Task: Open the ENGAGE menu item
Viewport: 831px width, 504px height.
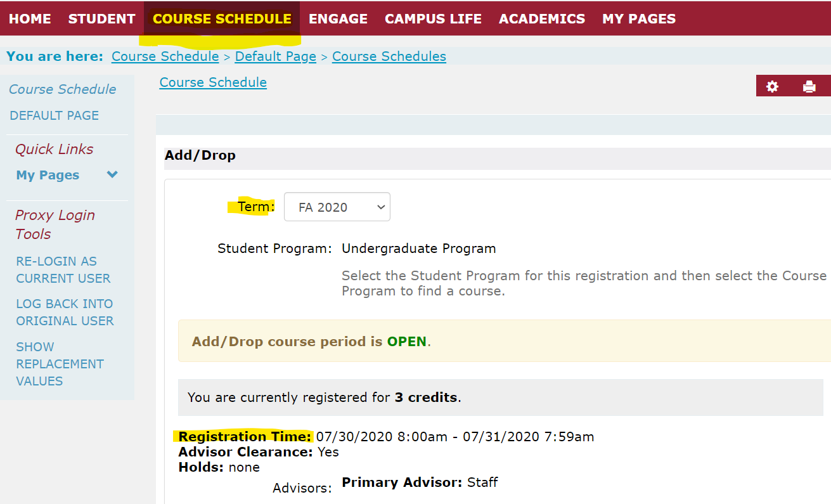Action: point(338,19)
